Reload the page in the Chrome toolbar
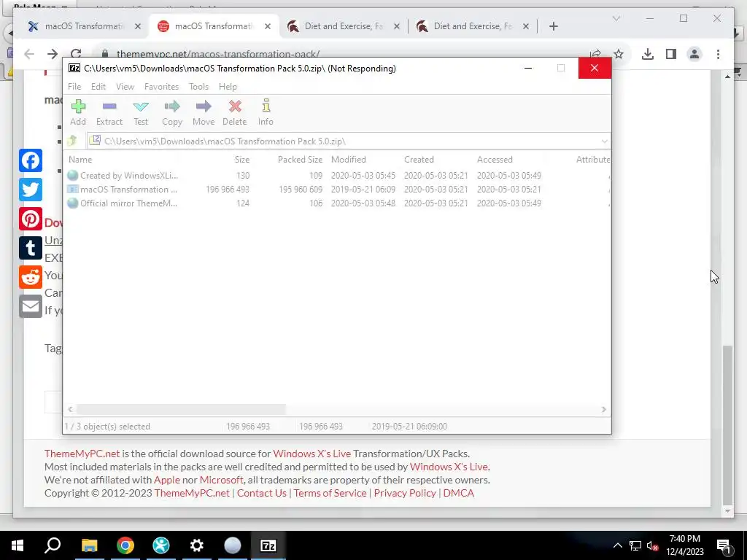Image resolution: width=747 pixels, height=560 pixels. tap(76, 54)
